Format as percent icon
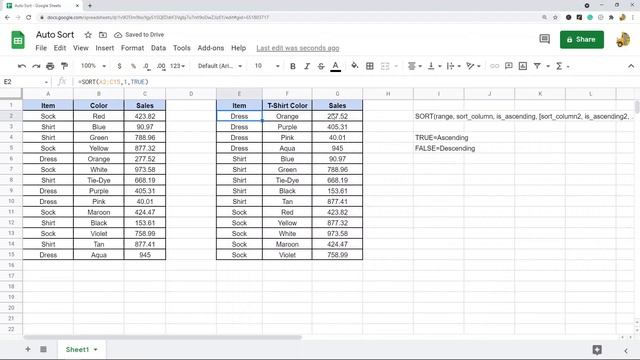Image resolution: width=640 pixels, height=360 pixels. coord(133,66)
